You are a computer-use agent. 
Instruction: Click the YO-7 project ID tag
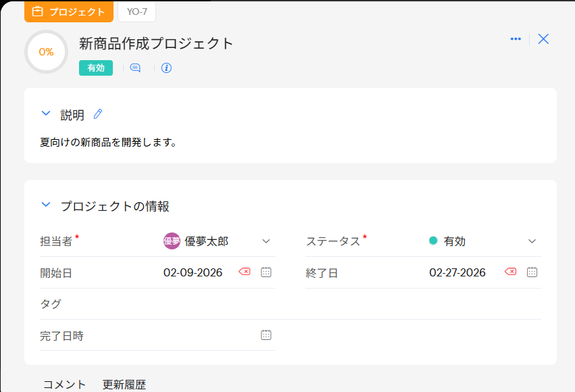[x=137, y=11]
